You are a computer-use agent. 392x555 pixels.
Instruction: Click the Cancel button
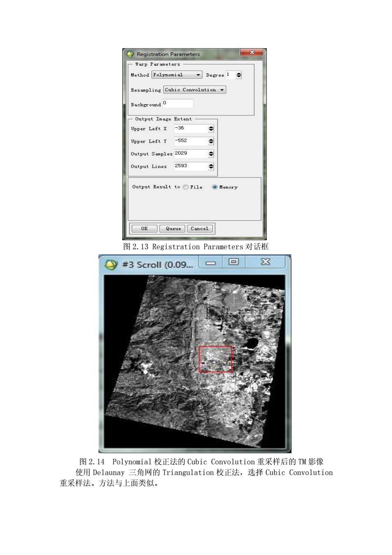tap(200, 229)
